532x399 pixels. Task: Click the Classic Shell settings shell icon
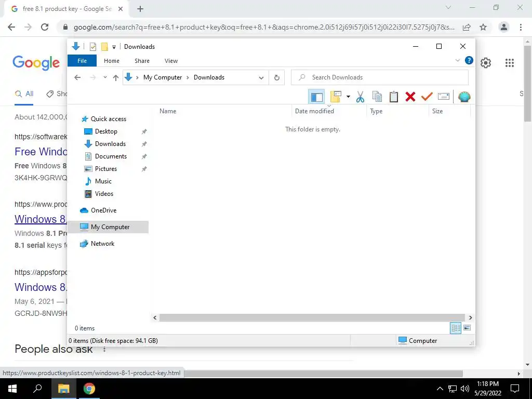coord(464,97)
